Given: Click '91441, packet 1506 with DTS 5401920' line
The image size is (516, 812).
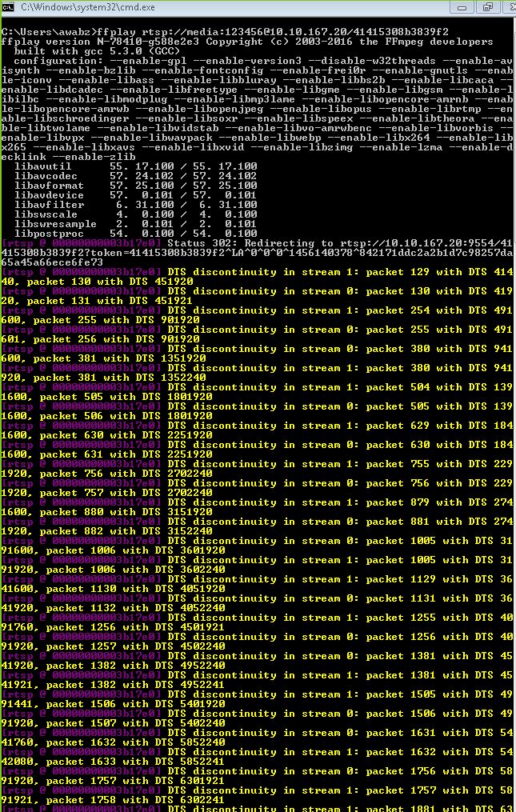Looking at the screenshot, I should [x=113, y=703].
